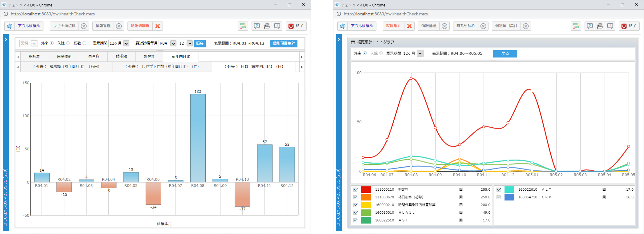
Task: Uncheck the 時間外緊急院内検査加算 series checkbox
Action: coord(356,205)
